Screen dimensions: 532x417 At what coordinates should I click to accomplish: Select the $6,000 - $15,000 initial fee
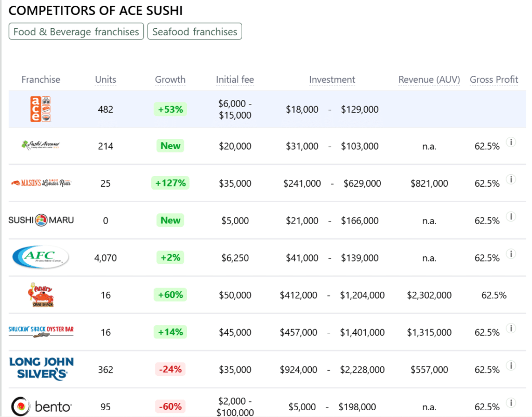pos(235,109)
